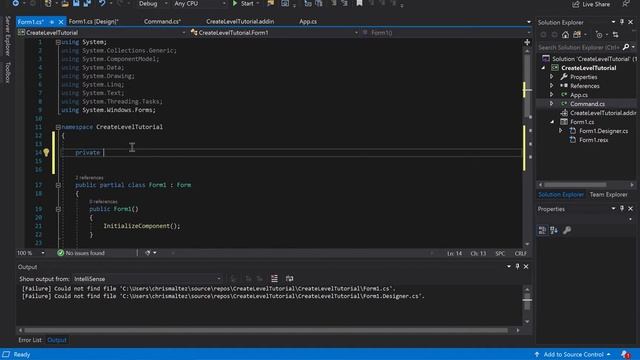The width and height of the screenshot is (640, 360).
Task: Click the Output vertical scrollbar thumb
Action: click(527, 302)
